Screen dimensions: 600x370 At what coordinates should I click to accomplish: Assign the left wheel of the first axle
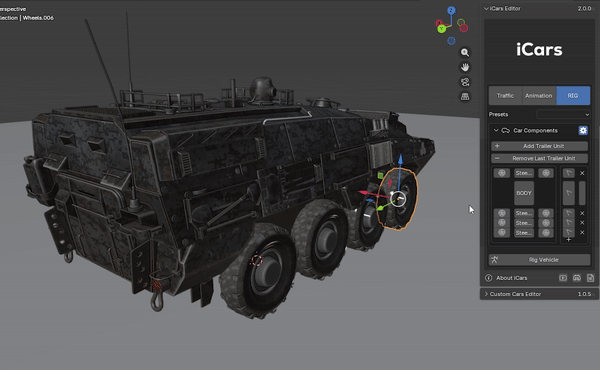click(502, 173)
